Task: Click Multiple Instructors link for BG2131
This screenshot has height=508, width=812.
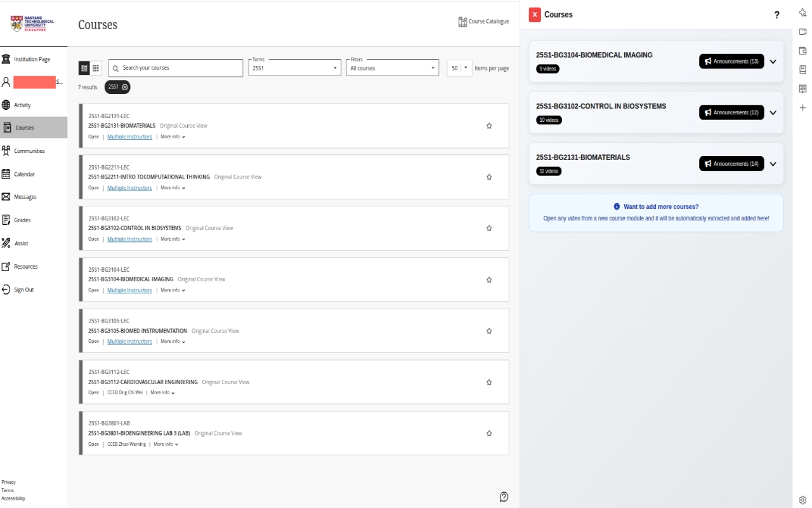Action: (x=129, y=137)
